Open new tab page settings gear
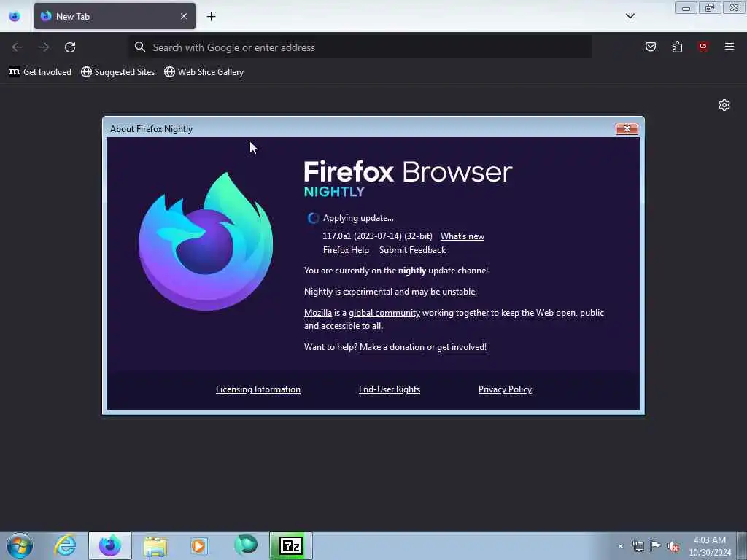747x560 pixels. point(724,105)
